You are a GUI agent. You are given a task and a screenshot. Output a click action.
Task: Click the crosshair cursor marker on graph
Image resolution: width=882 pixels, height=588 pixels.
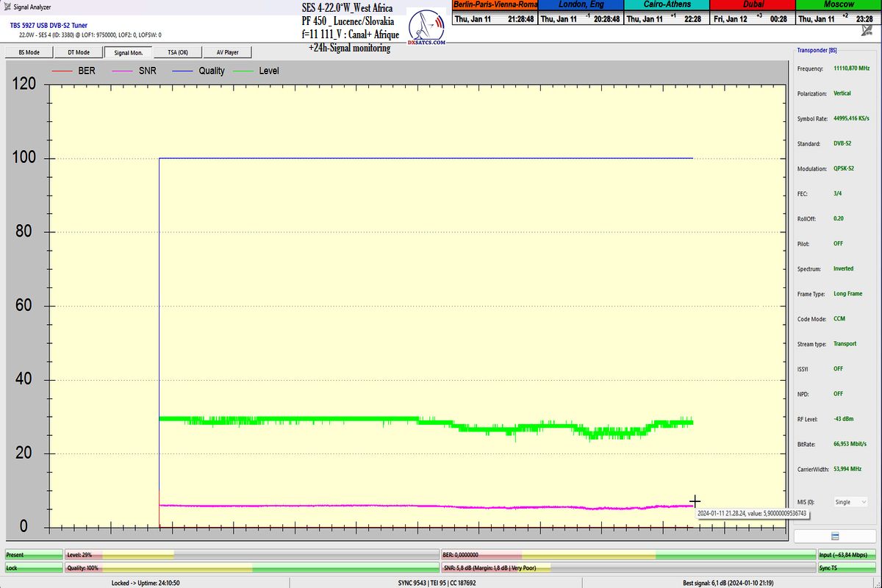coord(695,501)
